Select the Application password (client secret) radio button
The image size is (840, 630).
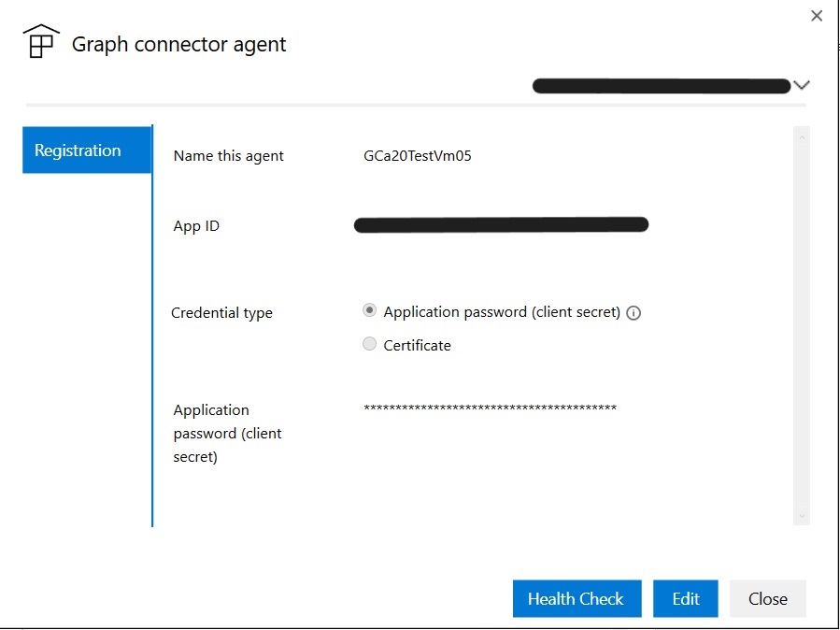(369, 309)
